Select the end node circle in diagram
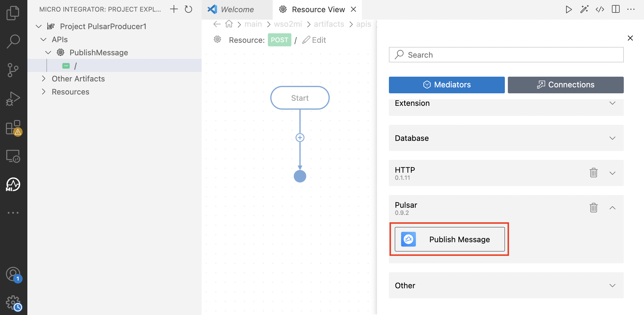 (x=300, y=176)
